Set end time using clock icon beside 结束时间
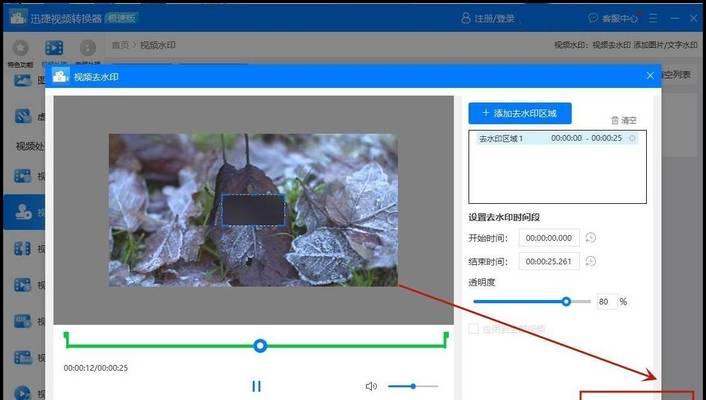This screenshot has width=706, height=400. [591, 261]
